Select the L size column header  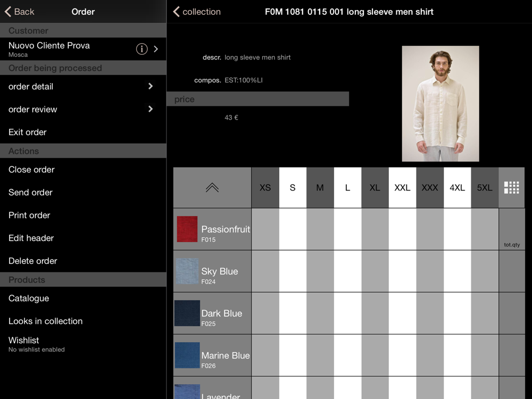coord(347,187)
